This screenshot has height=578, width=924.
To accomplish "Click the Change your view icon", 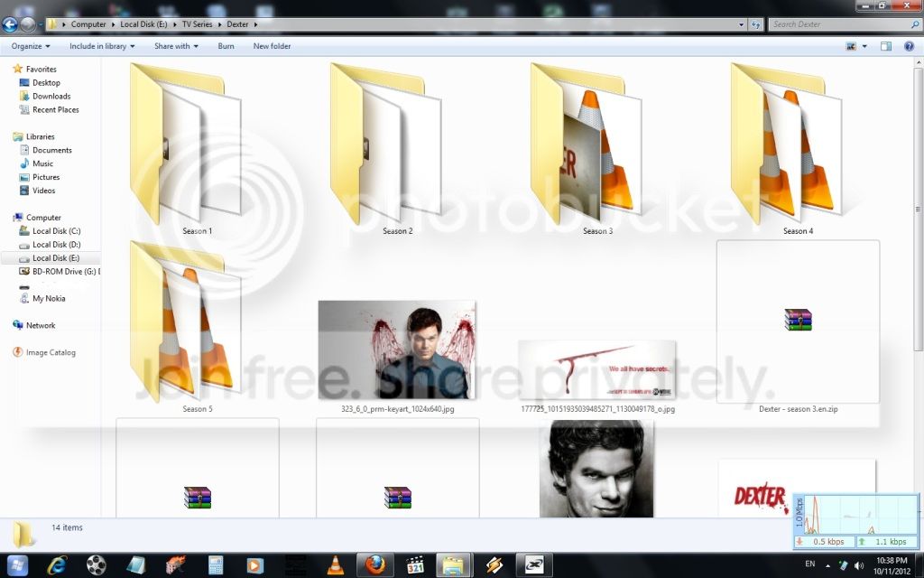I will (x=851, y=46).
